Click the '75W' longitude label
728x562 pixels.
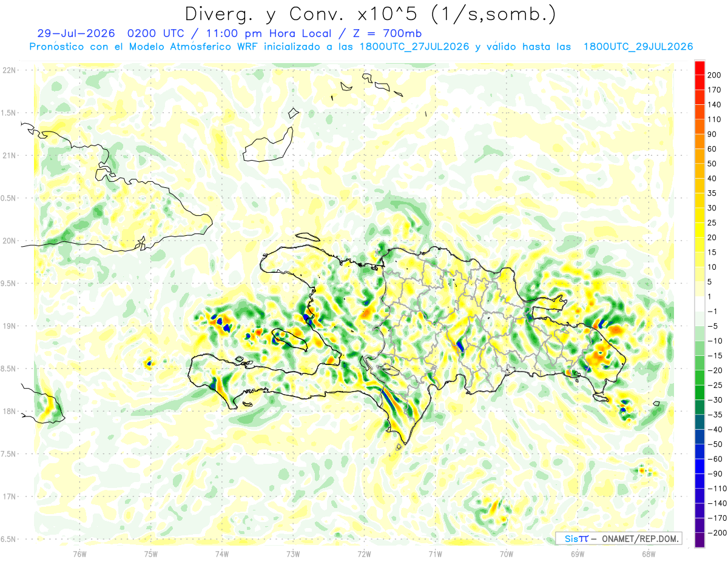pyautogui.click(x=151, y=554)
